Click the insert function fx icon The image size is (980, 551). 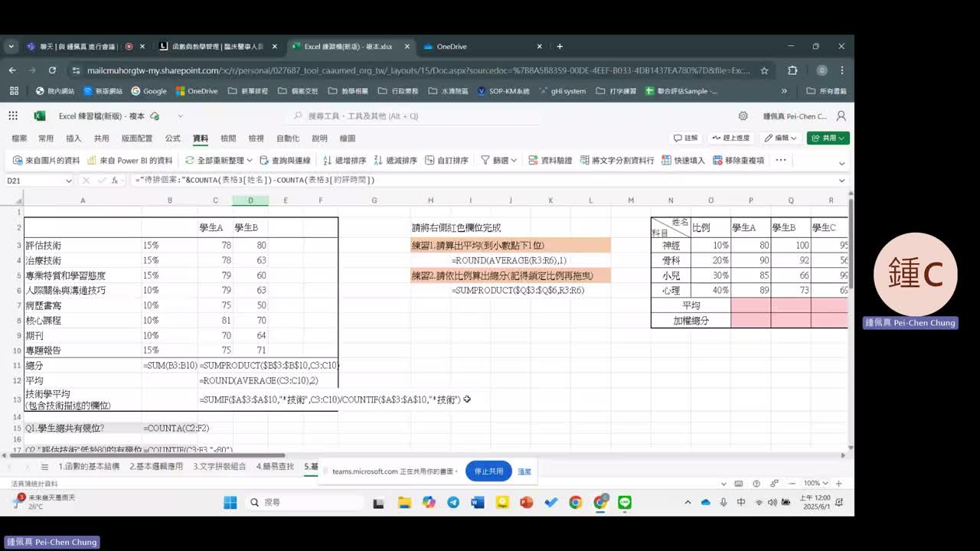pyautogui.click(x=115, y=181)
